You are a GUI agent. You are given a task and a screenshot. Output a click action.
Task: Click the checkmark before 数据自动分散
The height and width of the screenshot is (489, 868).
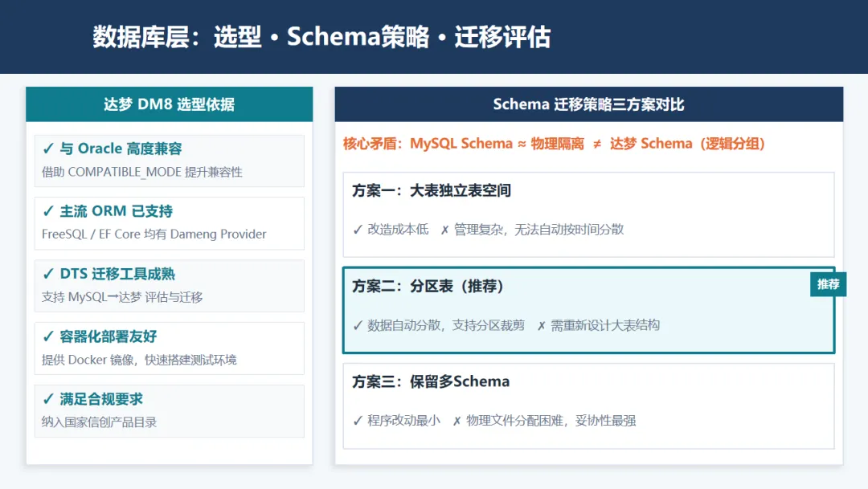[x=358, y=325]
